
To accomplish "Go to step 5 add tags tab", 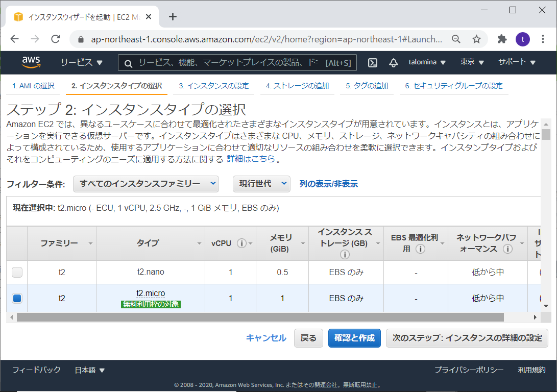I will 367,86.
